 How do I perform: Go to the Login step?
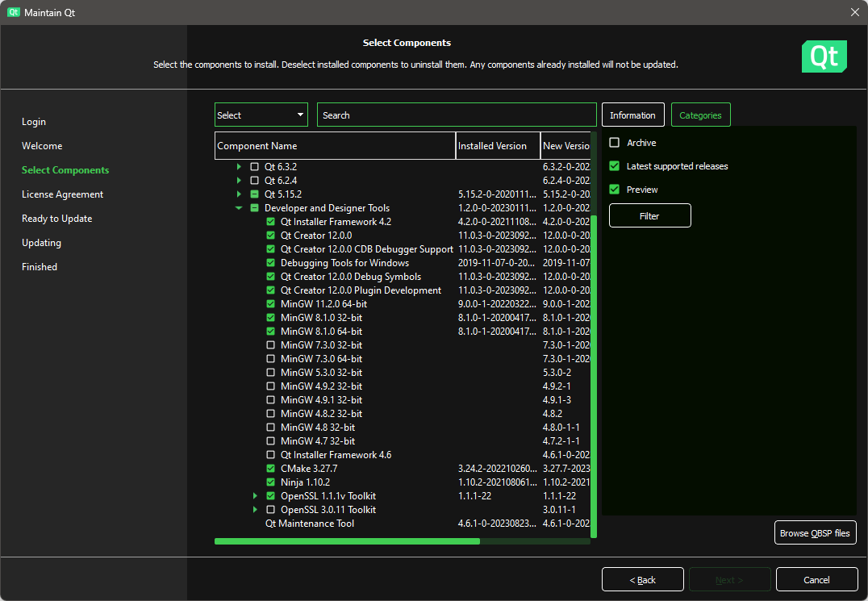point(34,122)
